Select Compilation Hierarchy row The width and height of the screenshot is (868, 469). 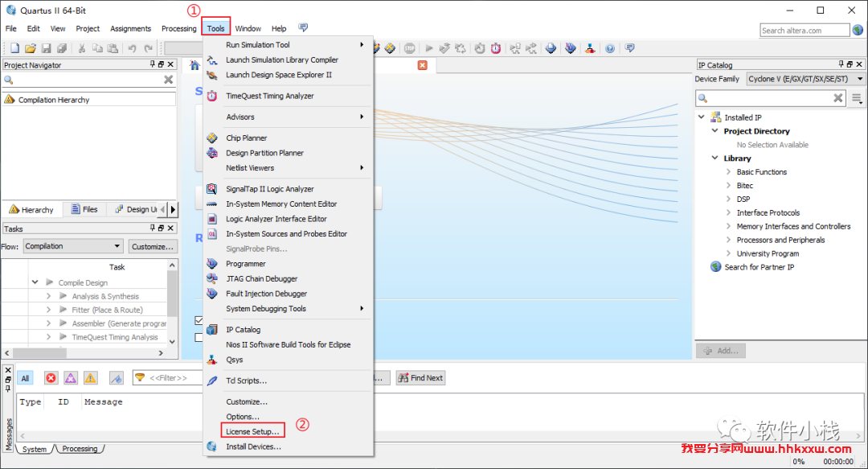pos(88,100)
